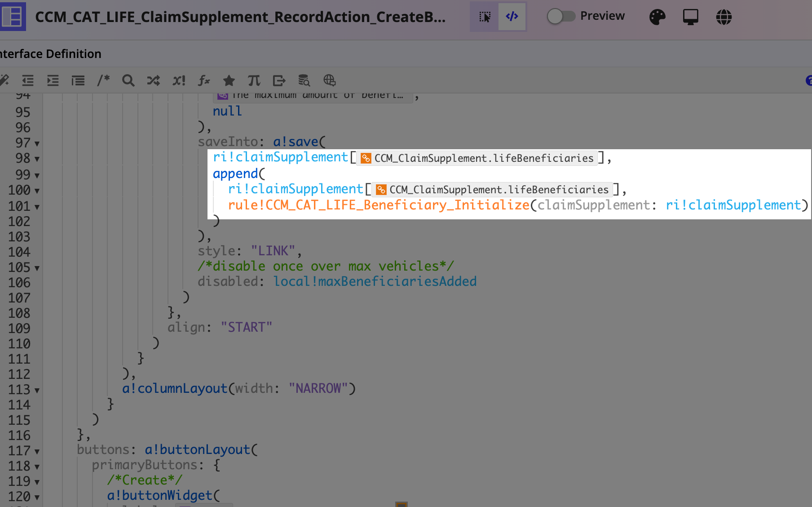Viewport: 812px width, 507px height.
Task: Click the export arrow toolbar icon
Action: pyautogui.click(x=279, y=80)
